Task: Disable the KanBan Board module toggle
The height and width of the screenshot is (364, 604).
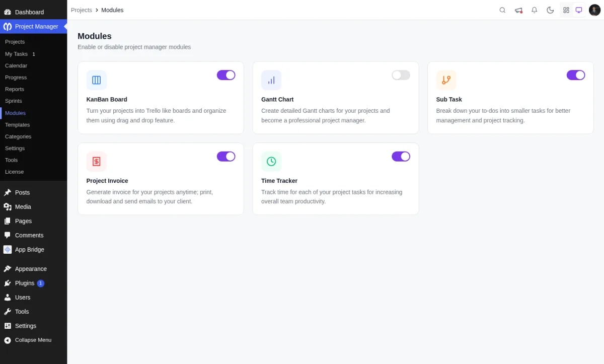Action: (x=226, y=75)
